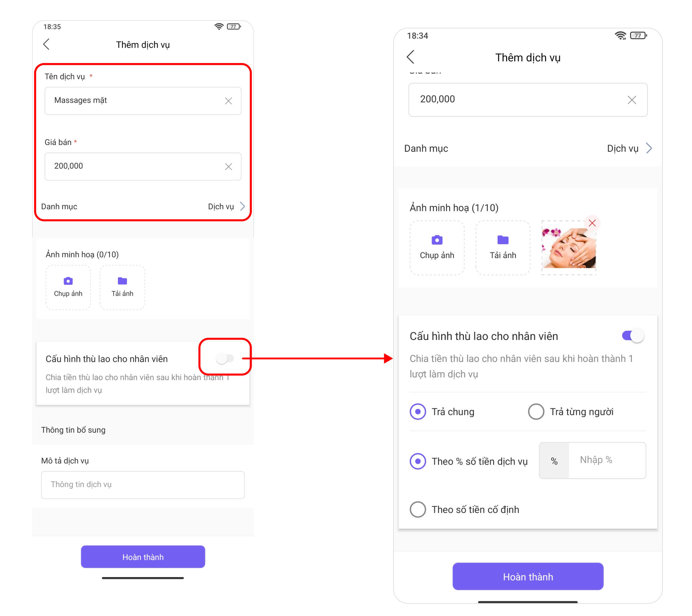
Task: Tap Hoàn thành button in right phone
Action: coord(528,576)
